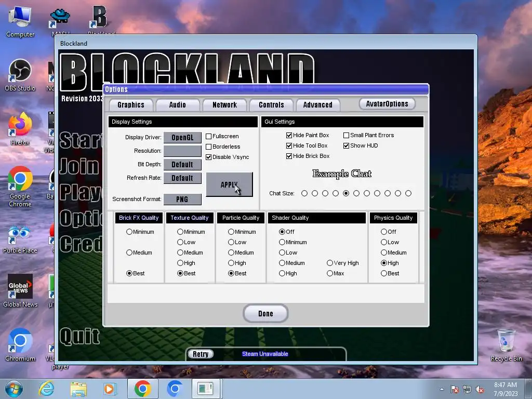Show hidden system tray icons
This screenshot has height=399, width=532.
click(442, 389)
